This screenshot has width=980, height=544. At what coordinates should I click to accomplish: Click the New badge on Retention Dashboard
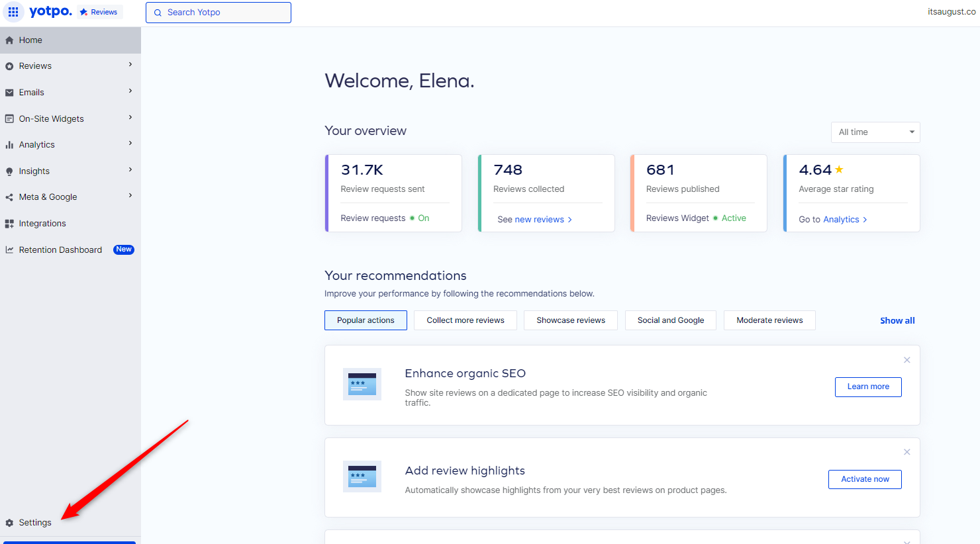pos(124,249)
